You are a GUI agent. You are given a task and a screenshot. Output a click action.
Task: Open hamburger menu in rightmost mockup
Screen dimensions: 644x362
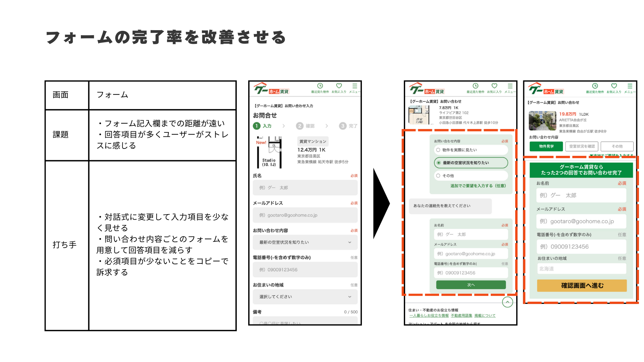point(630,86)
